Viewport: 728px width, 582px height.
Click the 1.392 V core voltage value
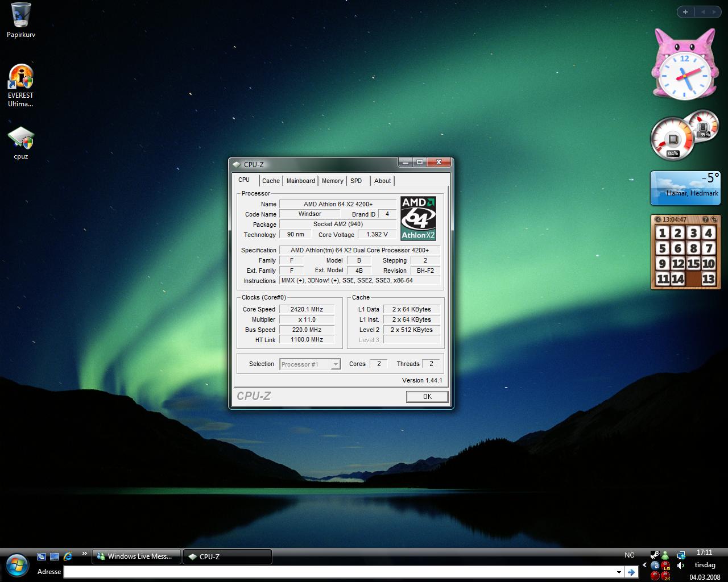pos(377,235)
